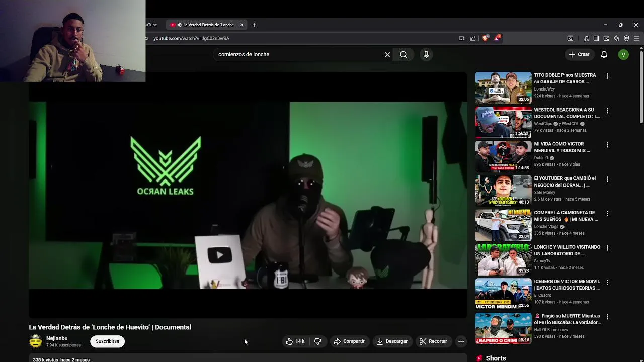
Task: Open El YOUTUBER que CAMBIÓ el NEGOCIO thumbnail
Action: click(503, 191)
